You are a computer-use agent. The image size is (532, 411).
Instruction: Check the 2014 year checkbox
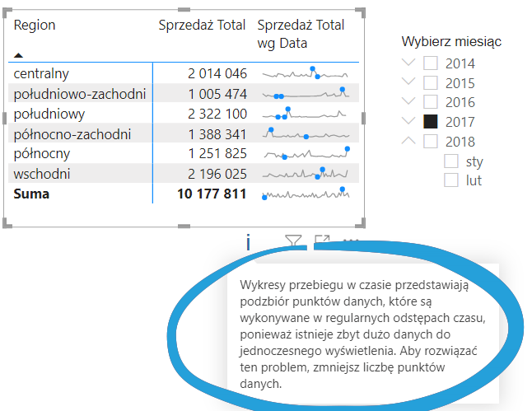tap(431, 63)
